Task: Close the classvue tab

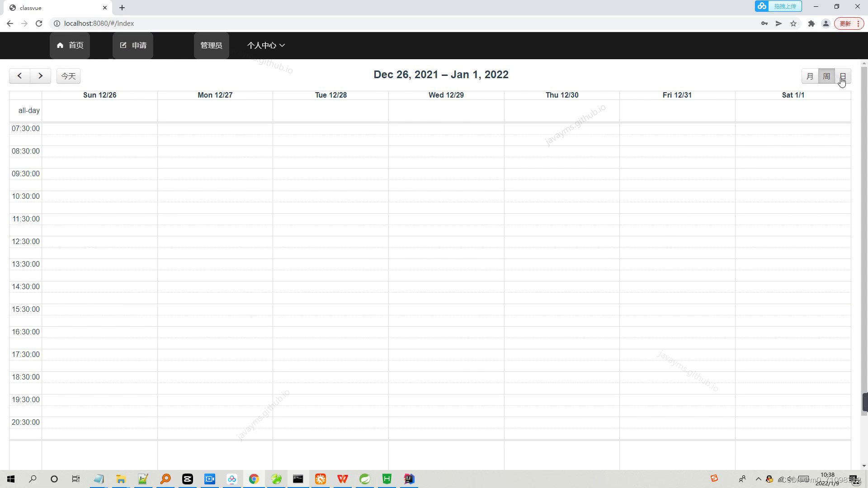Action: pos(105,8)
